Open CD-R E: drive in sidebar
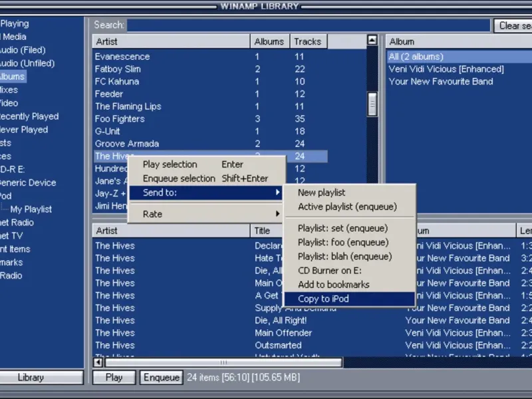The height and width of the screenshot is (399, 532). [x=13, y=170]
